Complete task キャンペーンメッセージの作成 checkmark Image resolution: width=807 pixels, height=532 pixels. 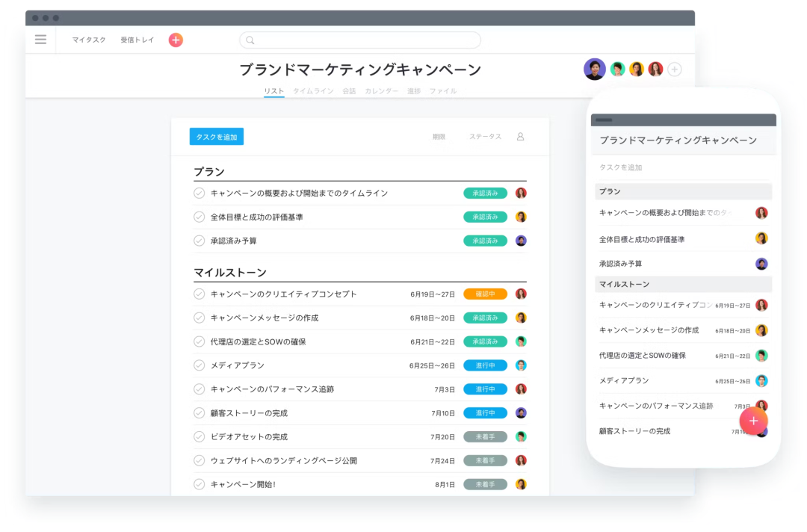click(x=200, y=318)
